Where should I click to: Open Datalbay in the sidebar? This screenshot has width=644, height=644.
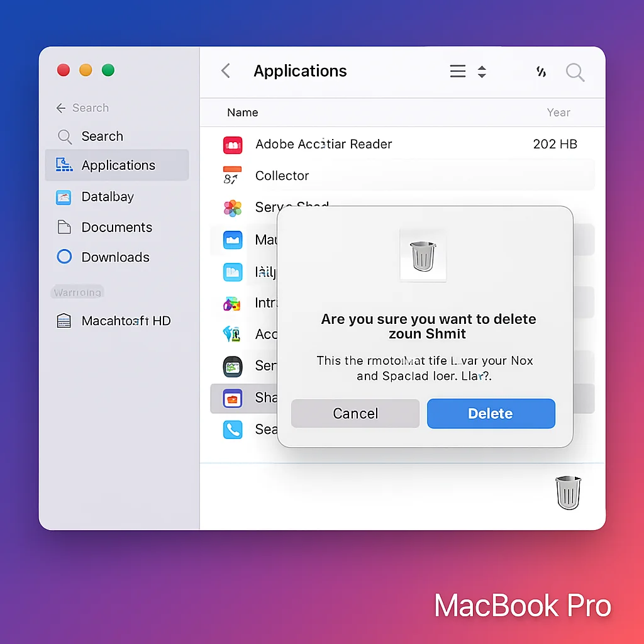107,197
